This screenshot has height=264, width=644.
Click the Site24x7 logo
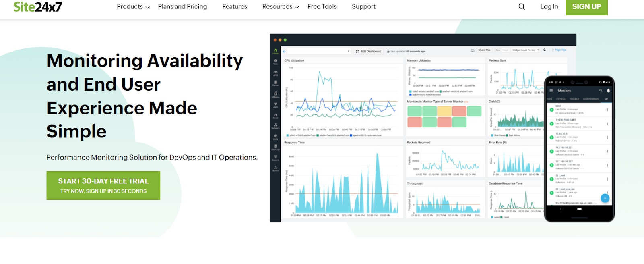click(x=38, y=6)
